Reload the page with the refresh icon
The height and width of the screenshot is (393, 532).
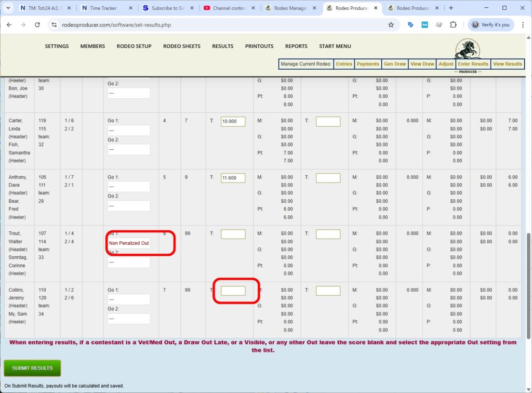(x=36, y=24)
